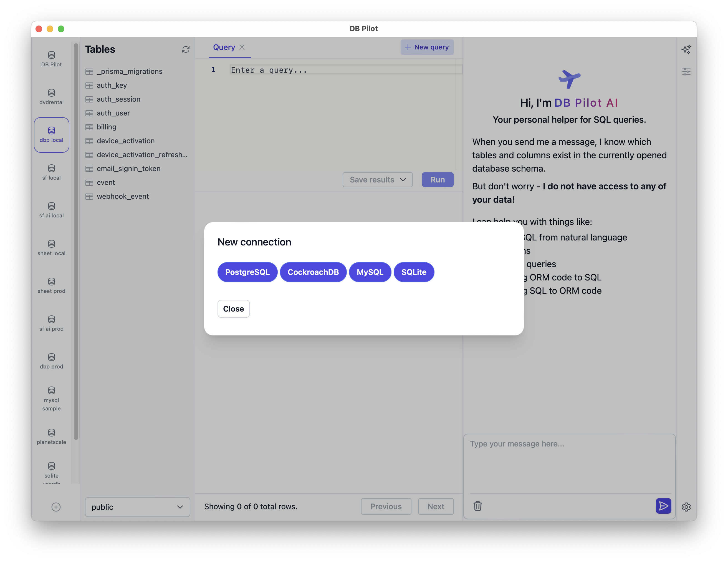Open the auth_user table
This screenshot has height=562, width=728.
tap(137, 113)
